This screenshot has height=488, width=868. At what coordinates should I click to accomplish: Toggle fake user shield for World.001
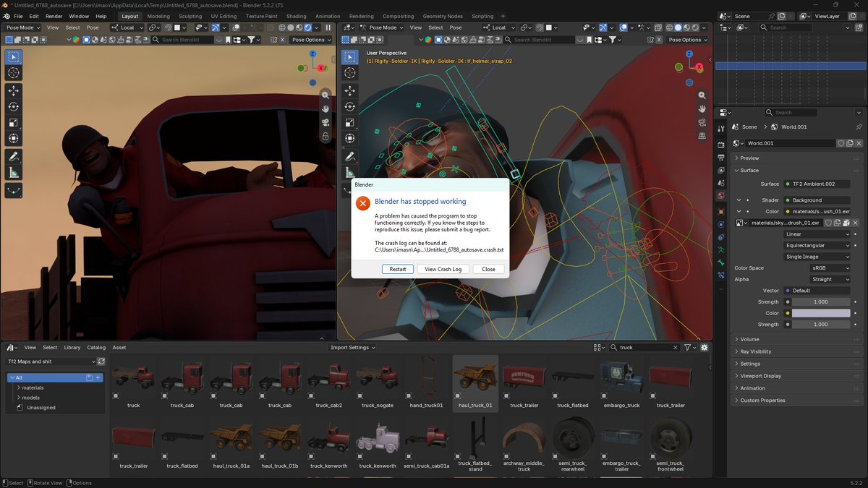pos(841,143)
